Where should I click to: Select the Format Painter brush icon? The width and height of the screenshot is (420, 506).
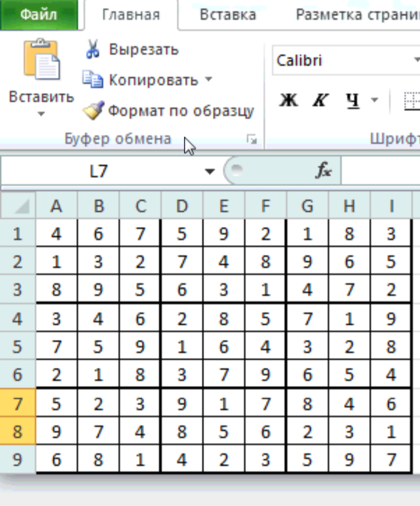93,110
